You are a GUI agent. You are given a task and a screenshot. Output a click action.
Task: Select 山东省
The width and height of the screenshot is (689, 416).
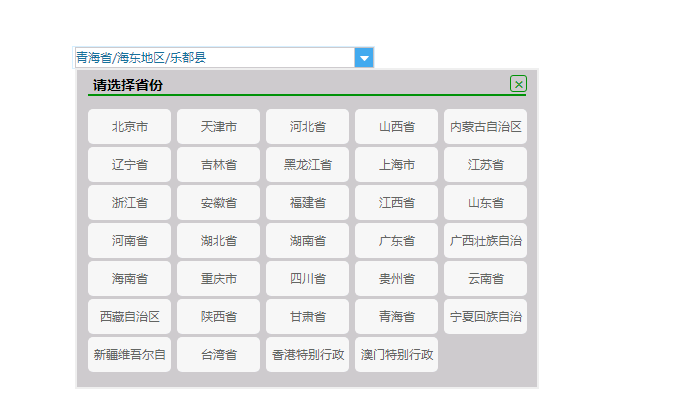click(486, 203)
